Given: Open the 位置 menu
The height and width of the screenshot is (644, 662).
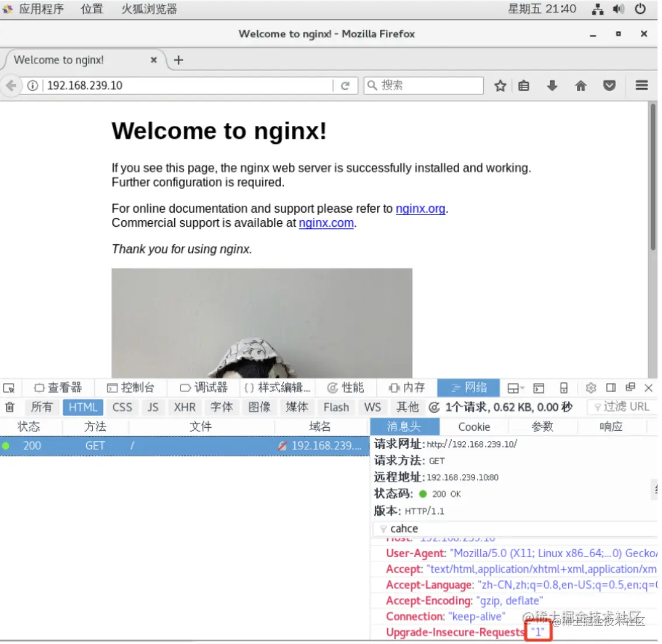Looking at the screenshot, I should 92,9.
